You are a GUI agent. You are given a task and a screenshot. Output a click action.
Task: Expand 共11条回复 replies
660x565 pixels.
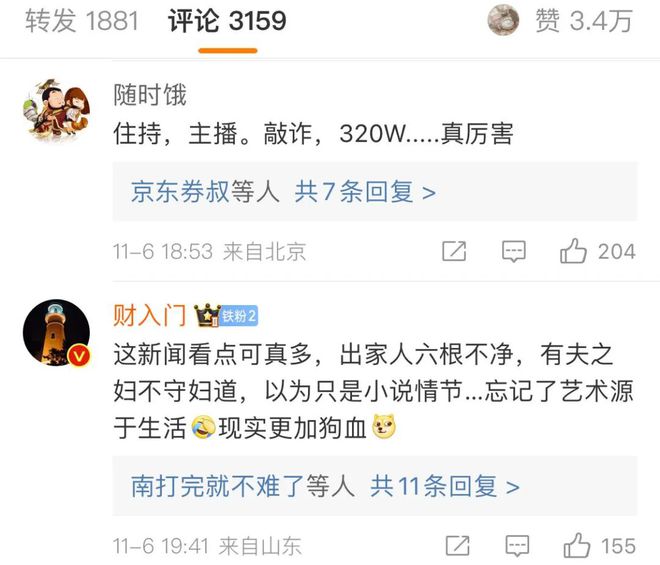[445, 486]
